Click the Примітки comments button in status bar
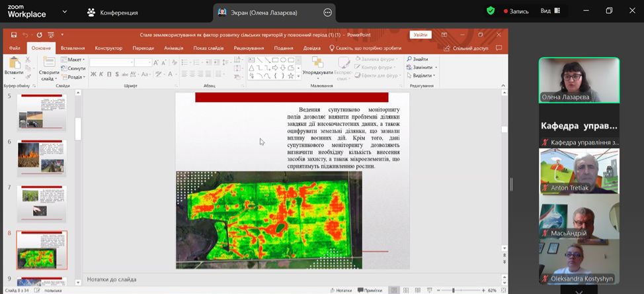 pyautogui.click(x=370, y=290)
